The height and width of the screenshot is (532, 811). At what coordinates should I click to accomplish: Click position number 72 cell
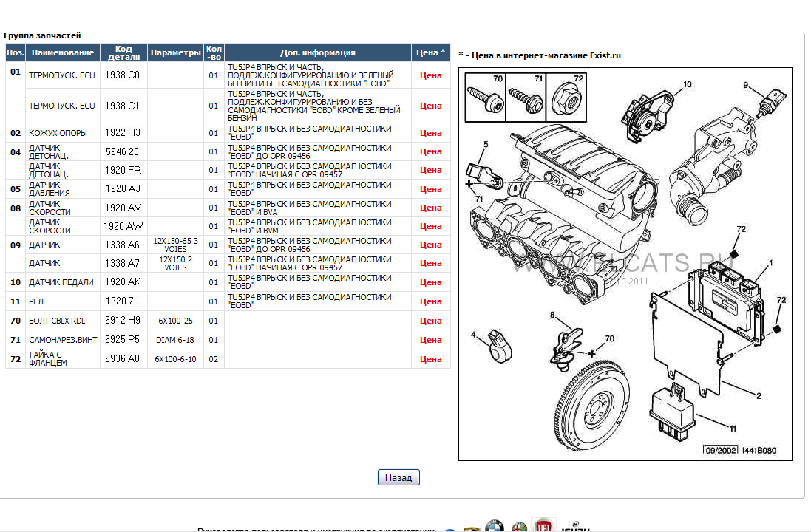pyautogui.click(x=16, y=359)
